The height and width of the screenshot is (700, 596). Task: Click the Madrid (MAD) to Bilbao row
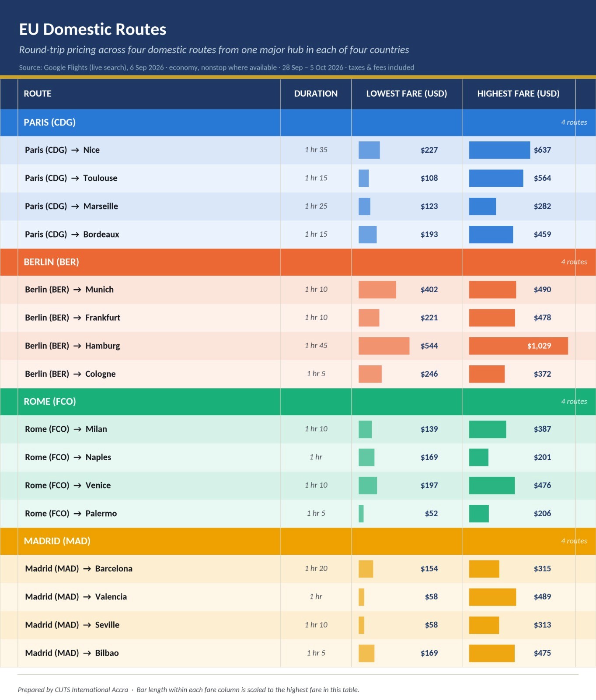pyautogui.click(x=298, y=653)
